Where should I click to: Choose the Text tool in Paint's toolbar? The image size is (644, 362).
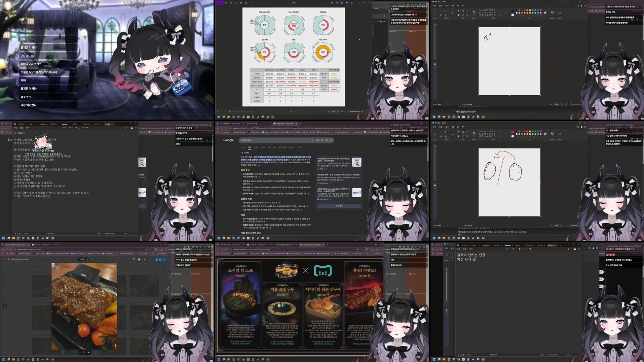point(467,11)
